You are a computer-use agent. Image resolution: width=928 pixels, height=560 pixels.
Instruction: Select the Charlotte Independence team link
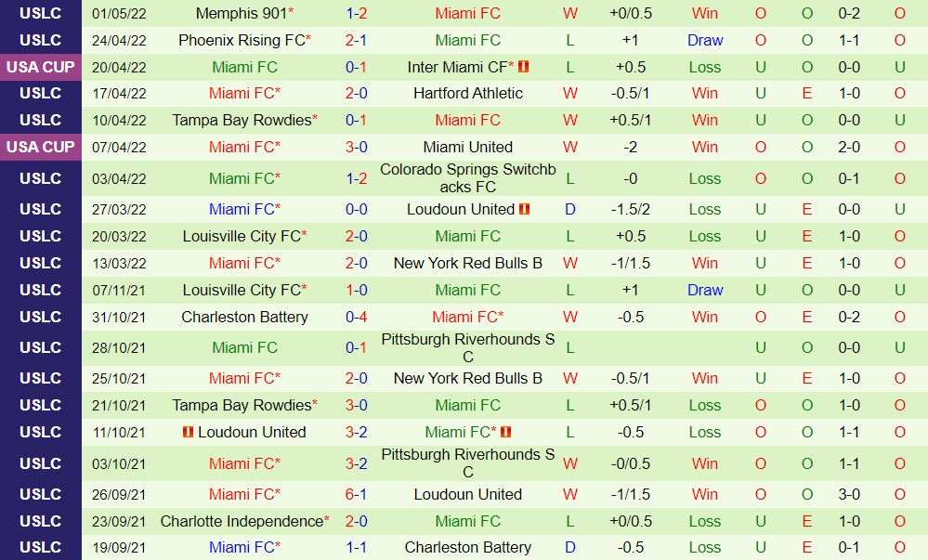242,521
